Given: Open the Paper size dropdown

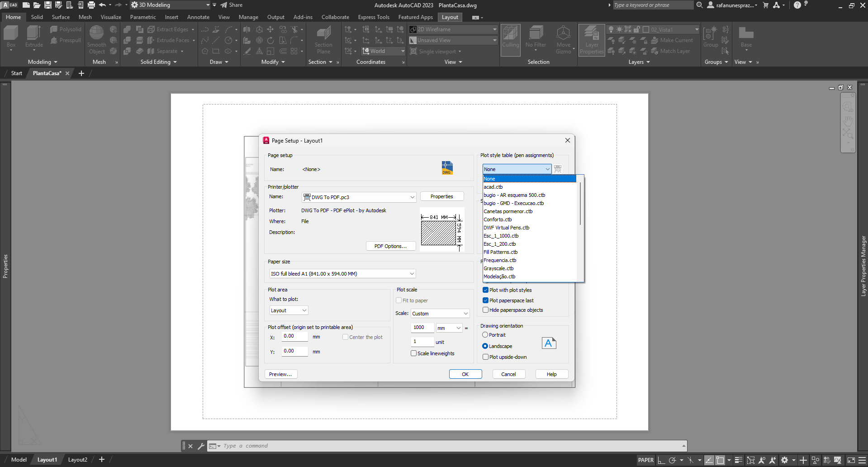Looking at the screenshot, I should tap(412, 274).
